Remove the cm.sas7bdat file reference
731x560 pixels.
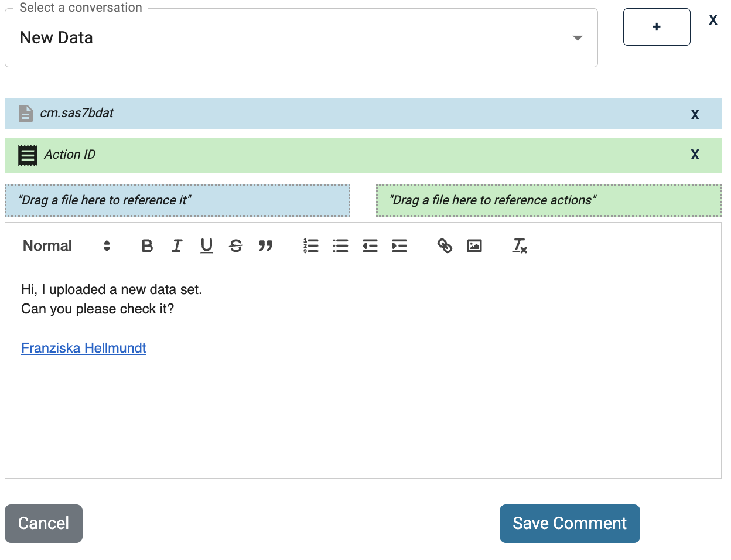695,115
